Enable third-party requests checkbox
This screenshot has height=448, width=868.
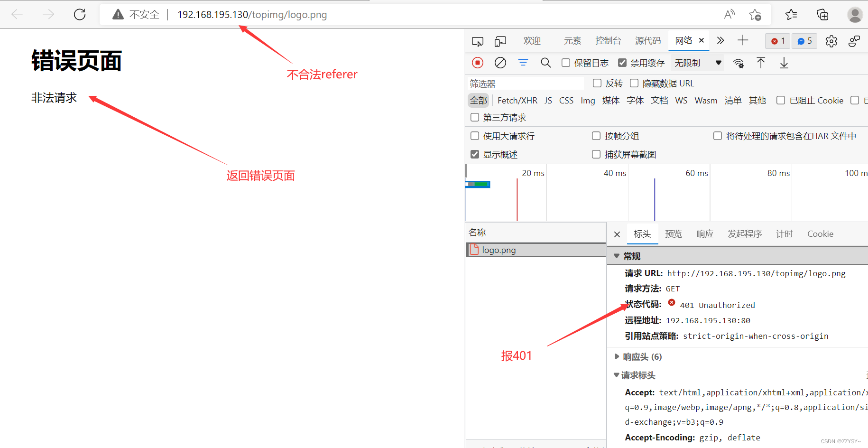[475, 117]
